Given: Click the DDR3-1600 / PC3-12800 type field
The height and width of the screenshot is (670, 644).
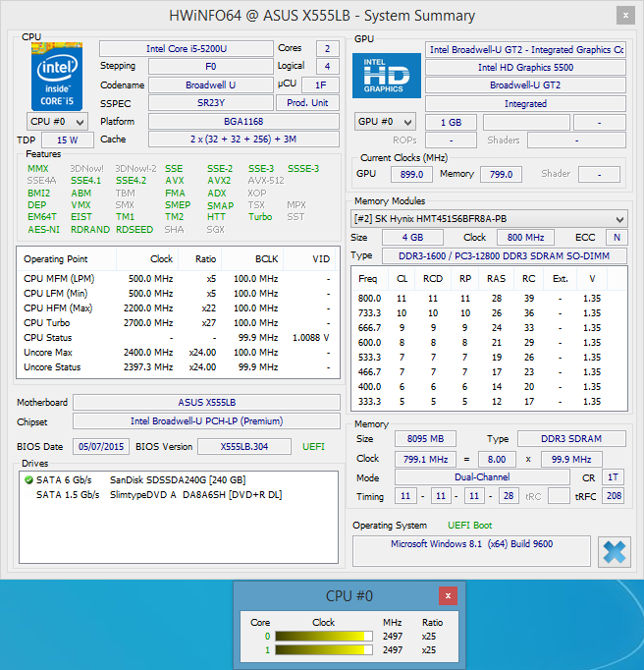Looking at the screenshot, I should coord(505,256).
